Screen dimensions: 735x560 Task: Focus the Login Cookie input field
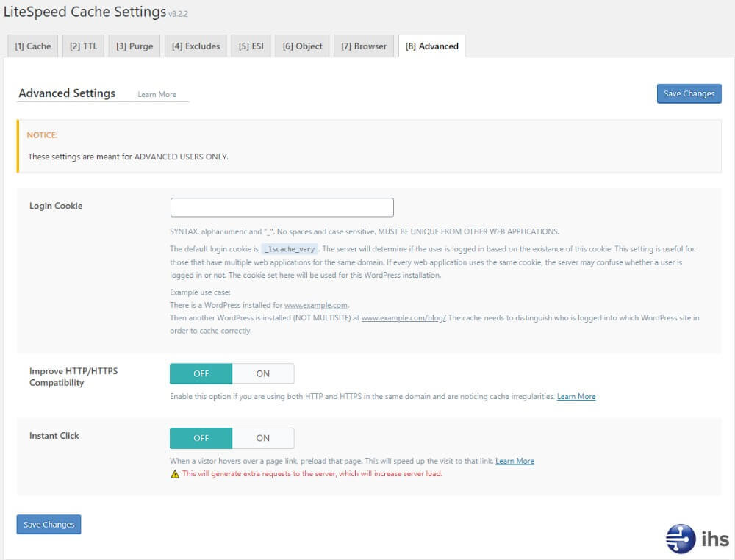click(282, 207)
